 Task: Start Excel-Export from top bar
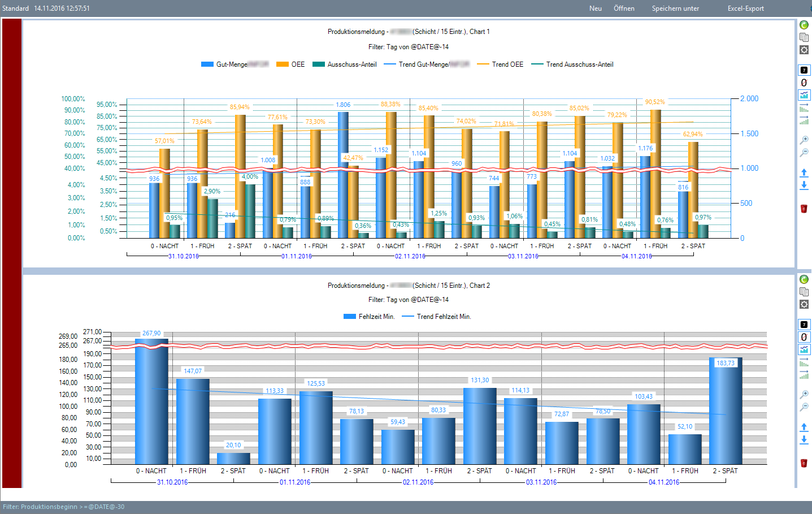click(x=745, y=8)
